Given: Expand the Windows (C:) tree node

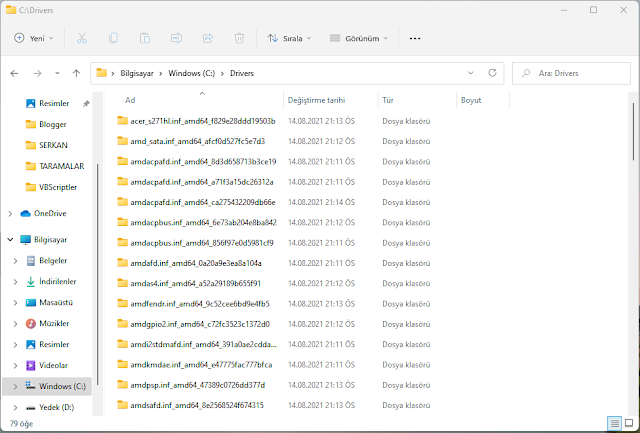Looking at the screenshot, I should [x=16, y=386].
